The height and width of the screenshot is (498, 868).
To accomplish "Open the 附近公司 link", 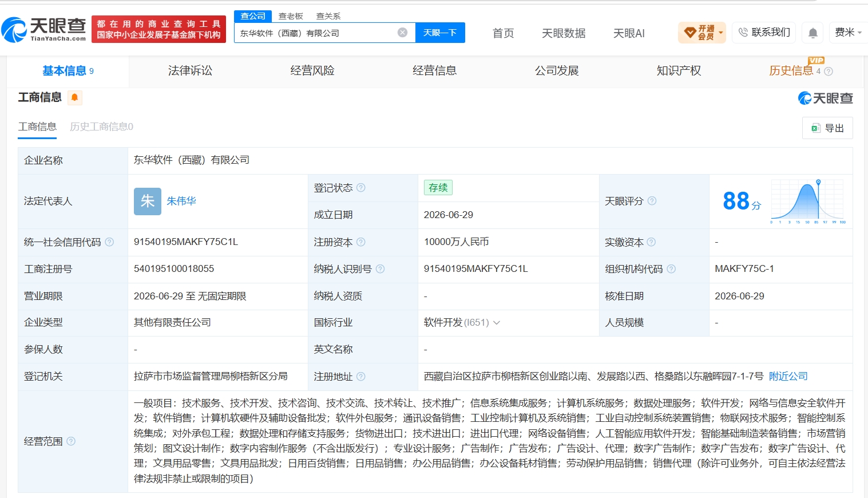I will point(788,377).
